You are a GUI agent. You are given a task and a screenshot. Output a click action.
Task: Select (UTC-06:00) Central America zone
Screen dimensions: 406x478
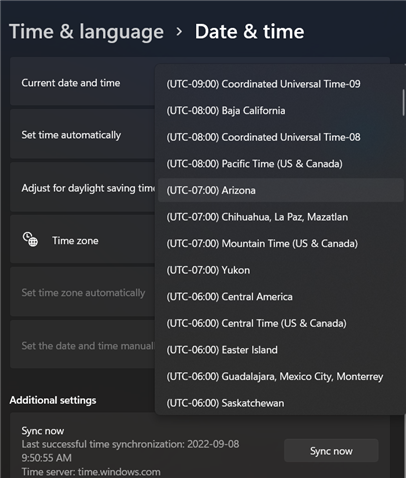click(x=281, y=297)
